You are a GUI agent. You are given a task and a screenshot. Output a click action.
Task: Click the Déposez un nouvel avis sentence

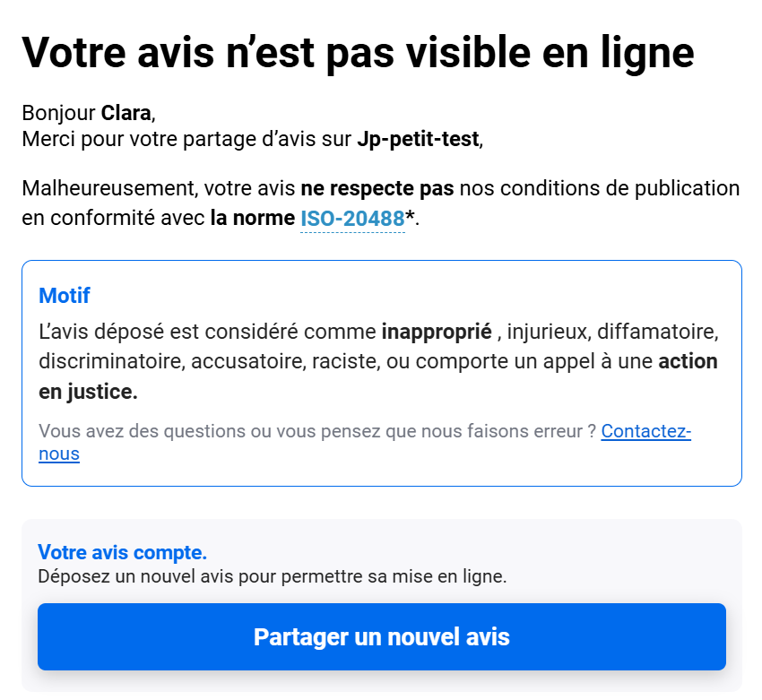272,576
